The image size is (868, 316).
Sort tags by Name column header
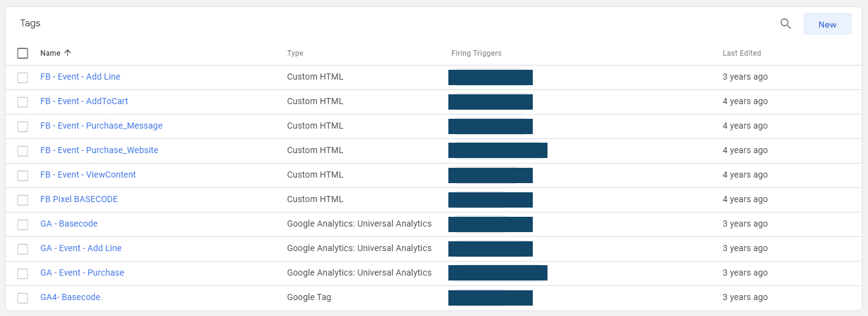point(50,53)
